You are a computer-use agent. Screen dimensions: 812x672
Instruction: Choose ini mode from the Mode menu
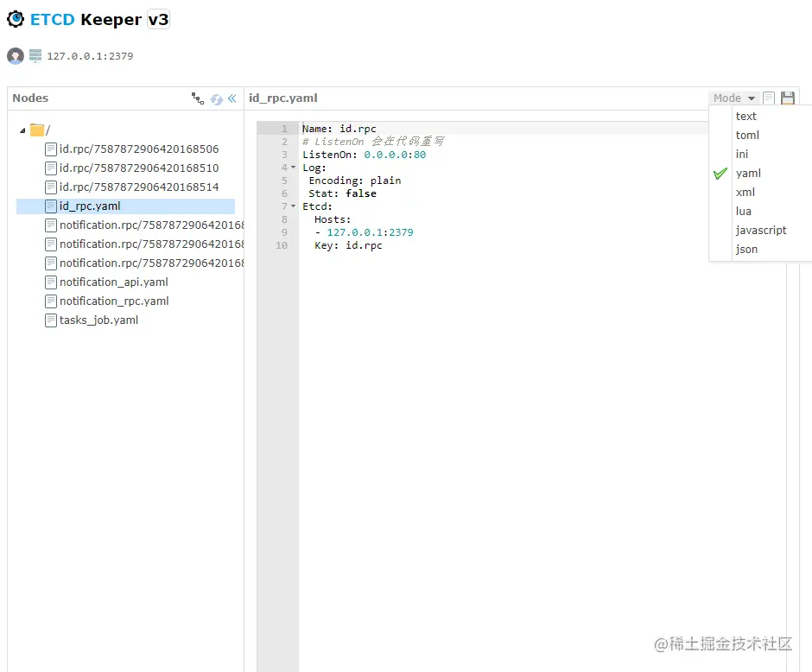[x=741, y=155]
